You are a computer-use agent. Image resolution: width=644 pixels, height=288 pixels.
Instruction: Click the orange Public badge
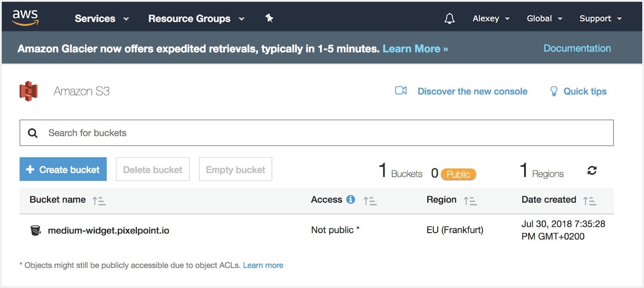(458, 174)
